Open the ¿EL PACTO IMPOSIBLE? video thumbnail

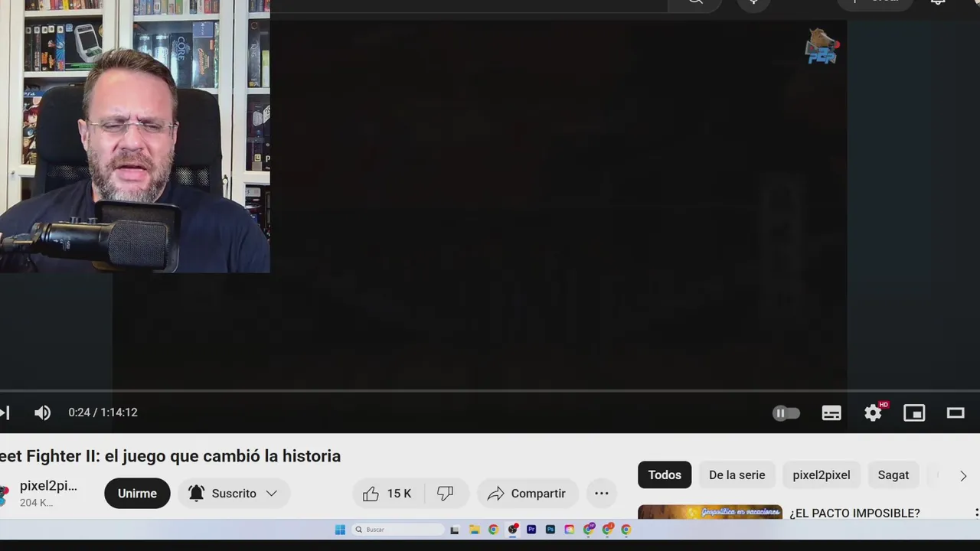click(710, 512)
